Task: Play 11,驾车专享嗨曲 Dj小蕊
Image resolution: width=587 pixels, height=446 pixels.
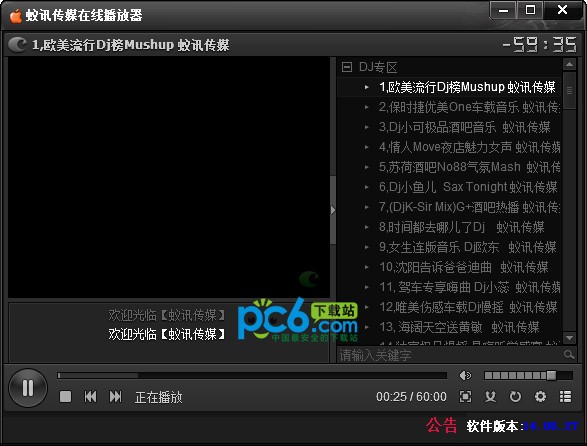Action: 449,287
